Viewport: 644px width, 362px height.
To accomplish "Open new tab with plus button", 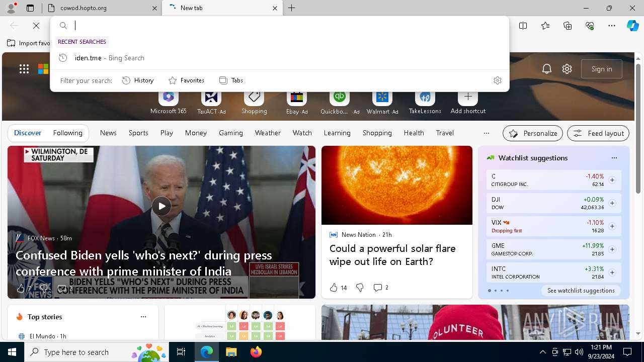I will pos(292,8).
